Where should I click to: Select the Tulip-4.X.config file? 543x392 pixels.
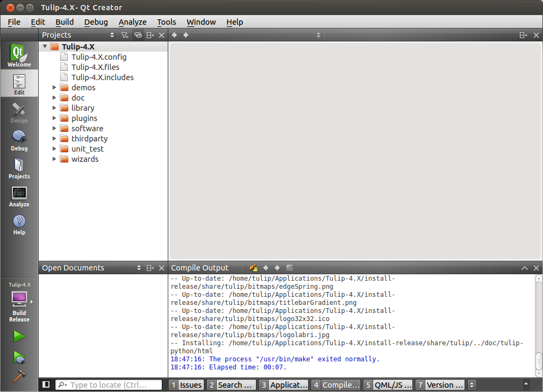[x=99, y=57]
